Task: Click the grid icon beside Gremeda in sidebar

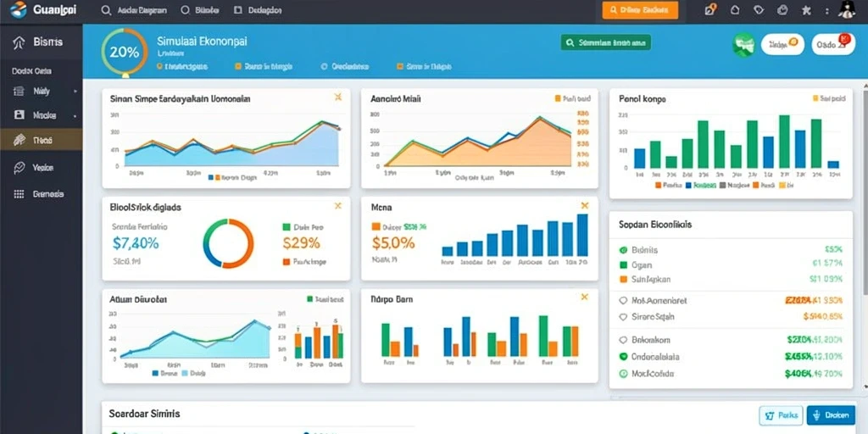Action: click(x=19, y=194)
